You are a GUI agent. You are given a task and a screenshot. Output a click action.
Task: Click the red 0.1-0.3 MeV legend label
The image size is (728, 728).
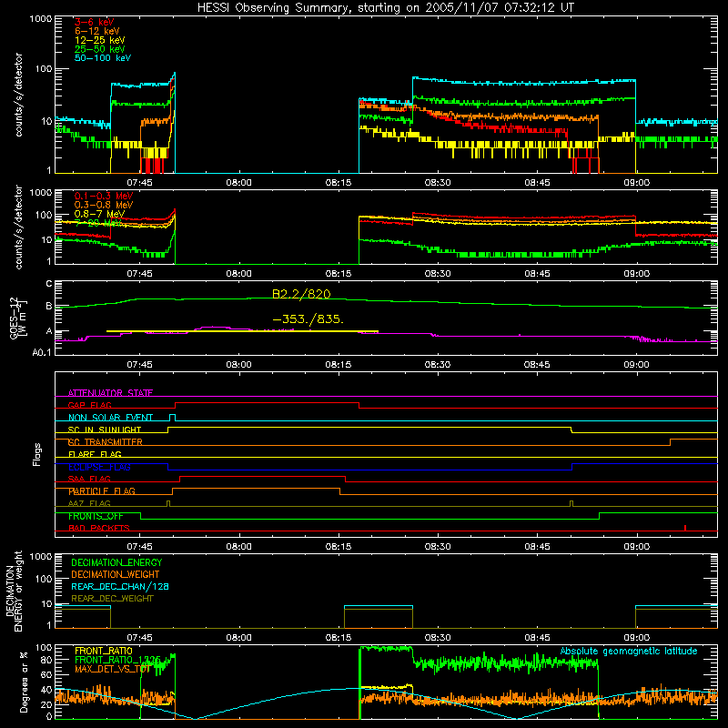103,196
